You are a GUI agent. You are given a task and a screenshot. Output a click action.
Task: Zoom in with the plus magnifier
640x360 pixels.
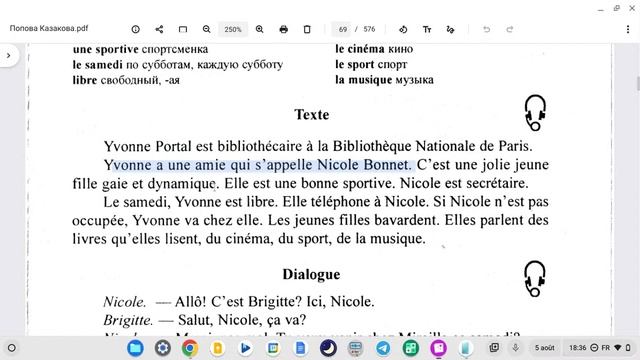click(260, 29)
